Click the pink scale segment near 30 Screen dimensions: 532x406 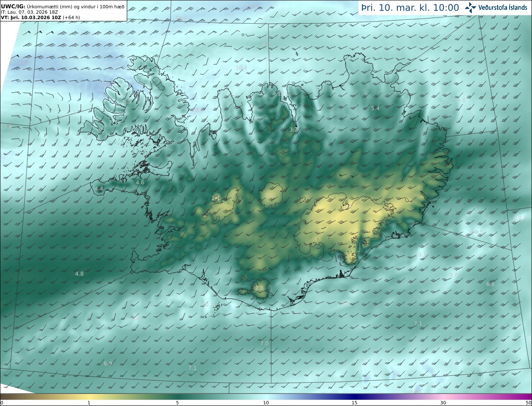tap(443, 396)
